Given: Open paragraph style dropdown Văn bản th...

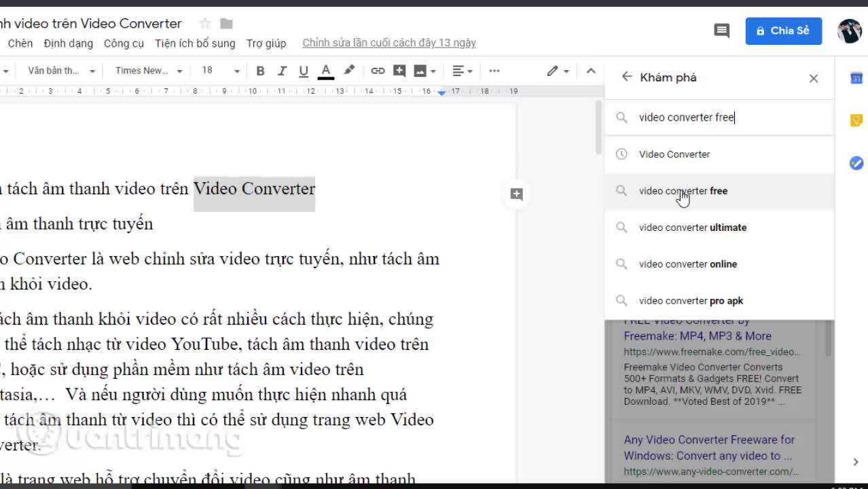Looking at the screenshot, I should (61, 71).
